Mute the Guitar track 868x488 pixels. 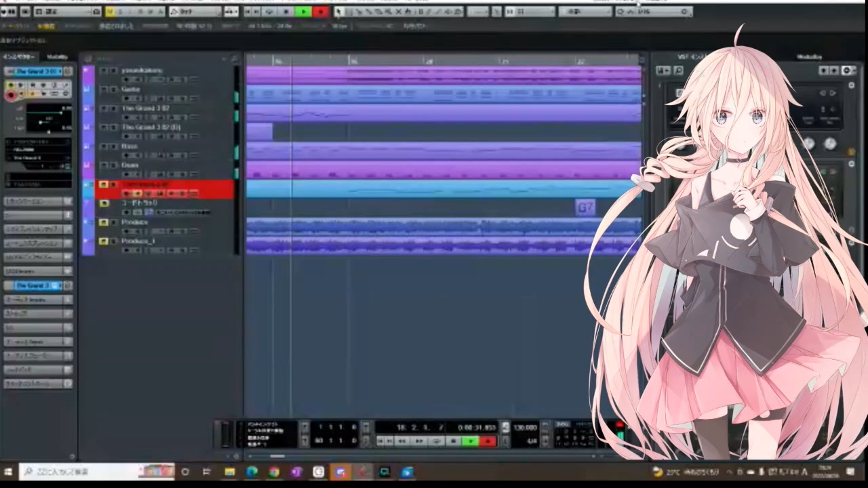pyautogui.click(x=104, y=89)
